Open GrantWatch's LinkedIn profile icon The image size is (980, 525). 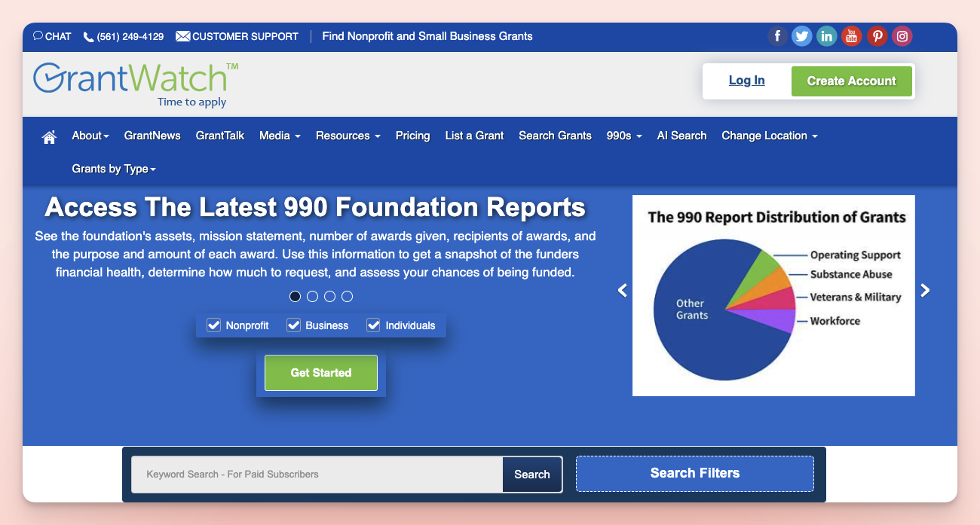826,35
